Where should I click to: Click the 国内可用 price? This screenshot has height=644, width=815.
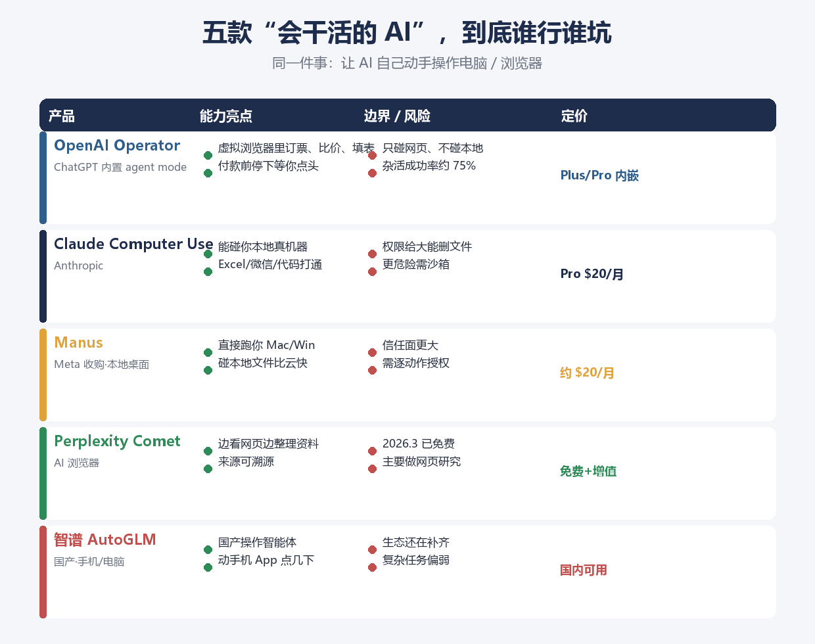coord(584,570)
